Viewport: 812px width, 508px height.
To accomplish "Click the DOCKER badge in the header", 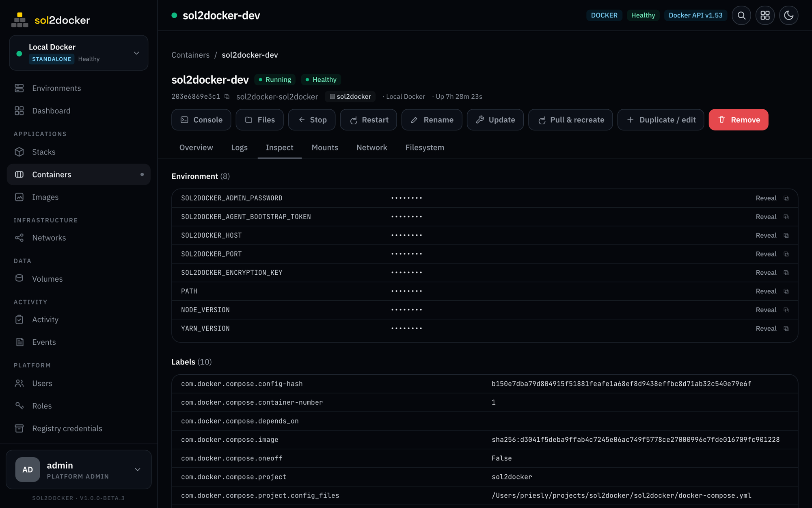I will [604, 15].
